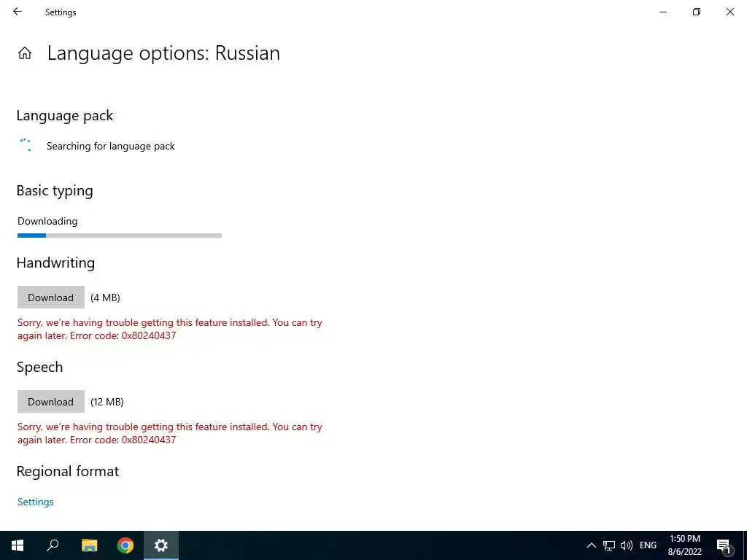Click the (4 MB) size label
The image size is (747, 560).
(x=105, y=297)
